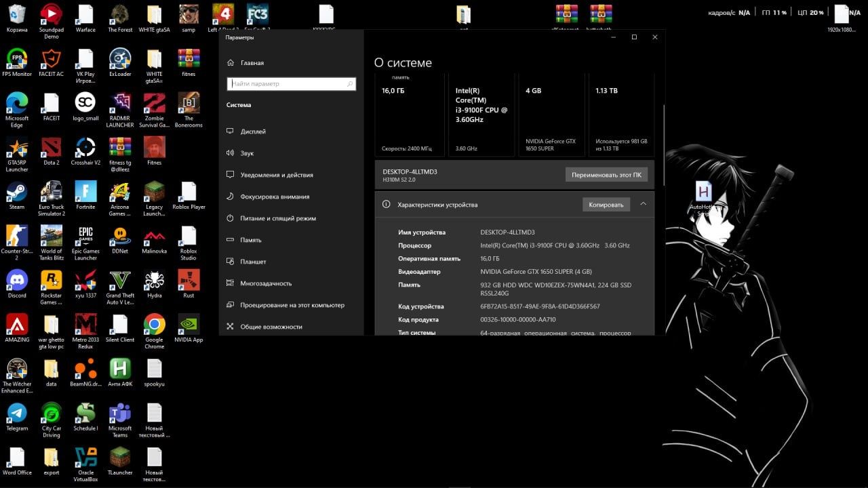Click Переименовать этот ПК button
868x488 pixels.
606,175
